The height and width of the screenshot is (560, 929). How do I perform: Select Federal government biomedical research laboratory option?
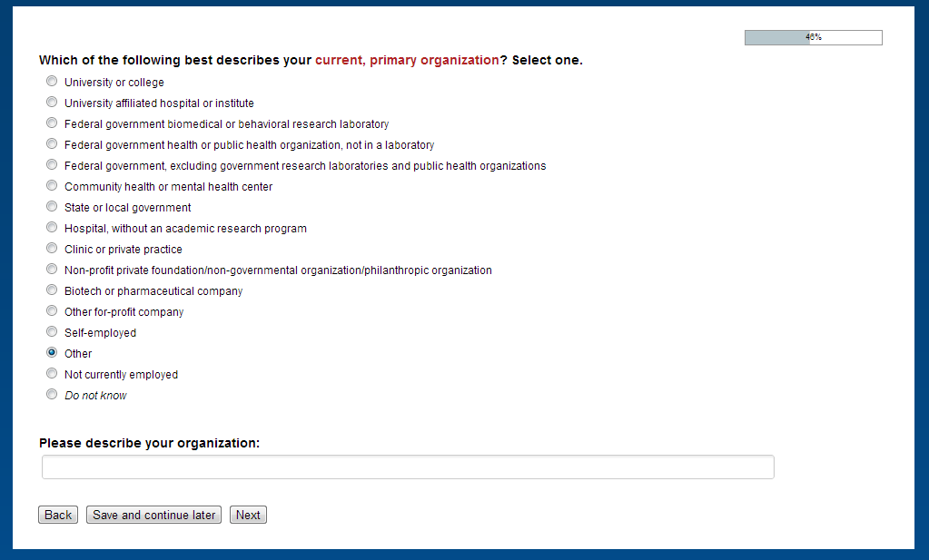pos(52,123)
